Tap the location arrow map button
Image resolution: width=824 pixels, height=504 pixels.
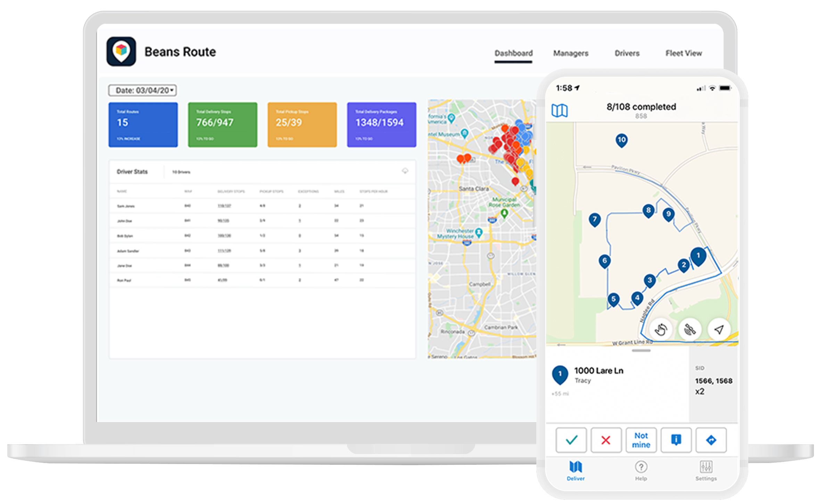pyautogui.click(x=719, y=329)
